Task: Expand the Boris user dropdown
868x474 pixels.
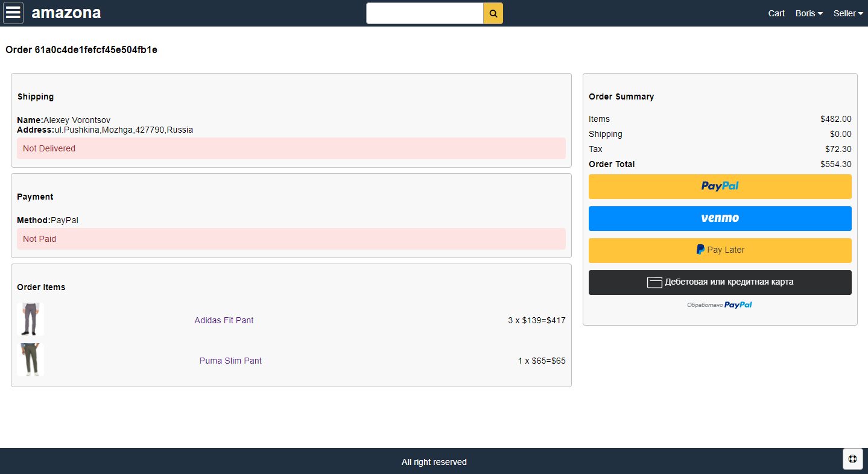Action: [809, 13]
